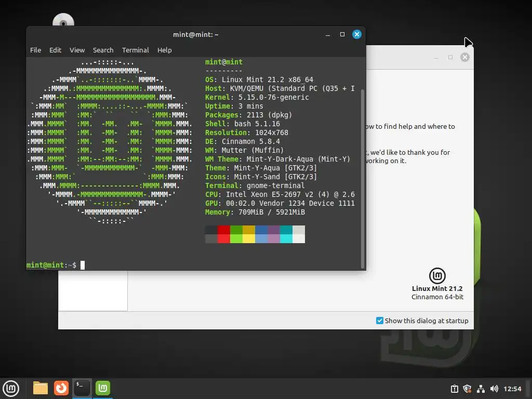Screen dimensions: 532x399
Task: Click Linux Mint 21.2 text in Welcome window
Action: tap(437, 289)
